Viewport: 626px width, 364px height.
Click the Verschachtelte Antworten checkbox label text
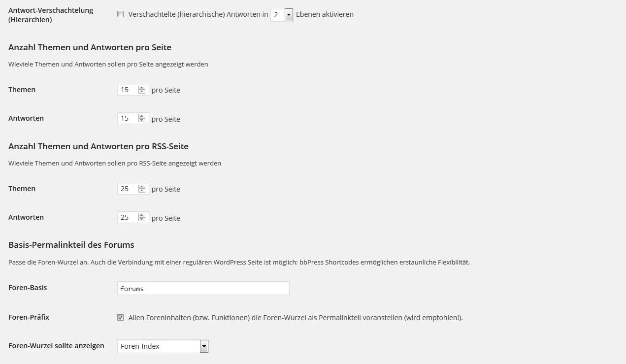tap(198, 14)
